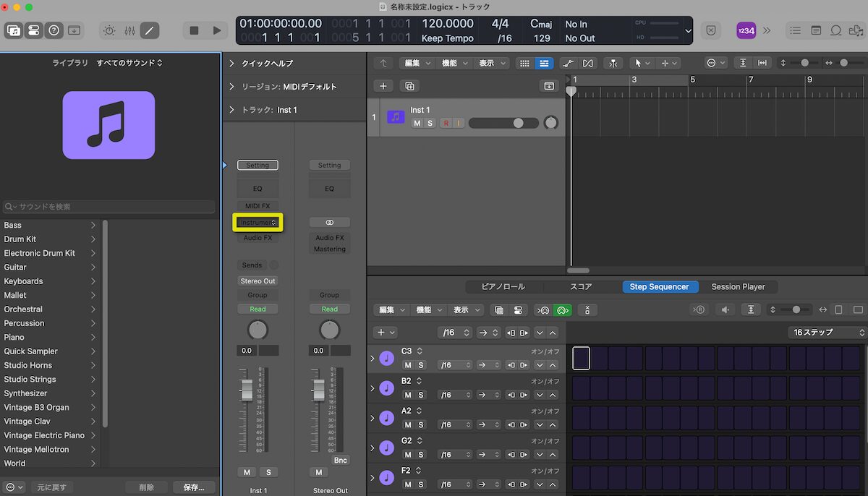This screenshot has height=496, width=868.
Task: Open the Mixer faders button
Action: (129, 30)
